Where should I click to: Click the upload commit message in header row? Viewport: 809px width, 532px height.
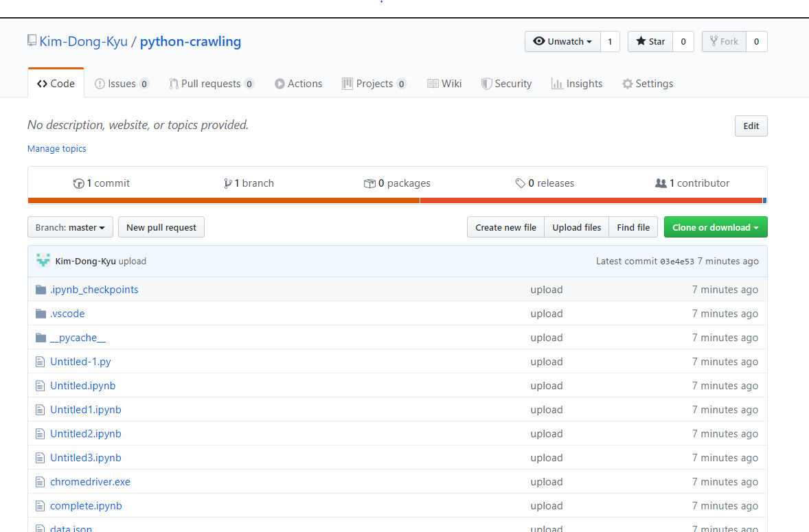click(x=132, y=262)
